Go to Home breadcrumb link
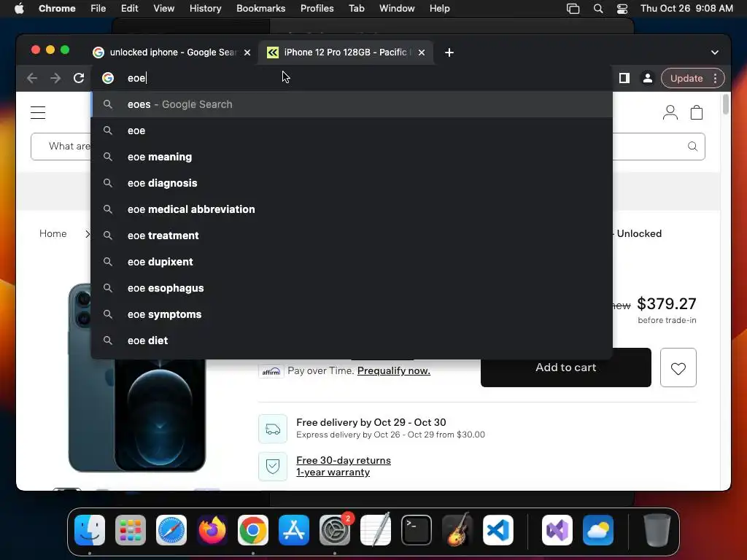Screen dimensions: 747x560 pyautogui.click(x=53, y=234)
